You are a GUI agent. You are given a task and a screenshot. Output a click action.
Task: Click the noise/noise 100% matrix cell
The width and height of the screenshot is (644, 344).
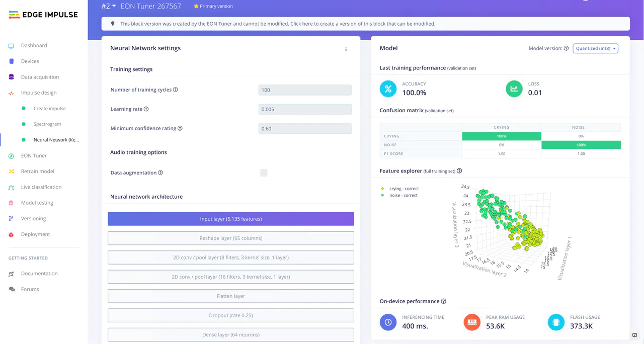click(x=581, y=145)
